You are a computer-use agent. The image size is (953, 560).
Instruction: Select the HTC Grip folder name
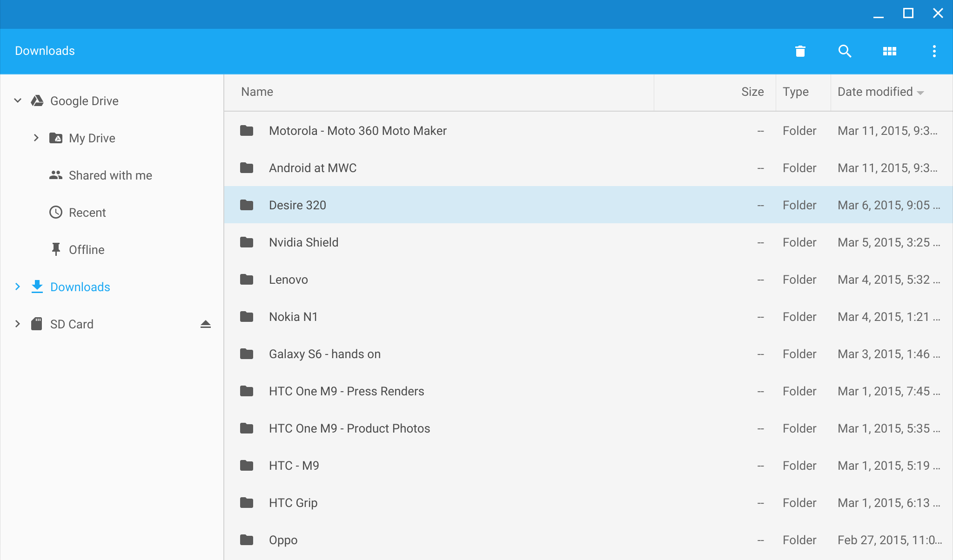tap(293, 503)
